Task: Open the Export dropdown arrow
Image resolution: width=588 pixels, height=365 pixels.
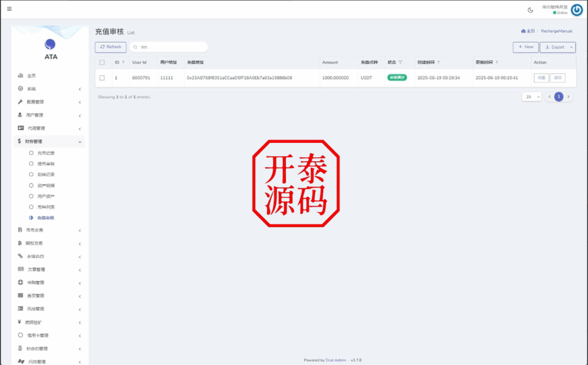Action: (571, 47)
